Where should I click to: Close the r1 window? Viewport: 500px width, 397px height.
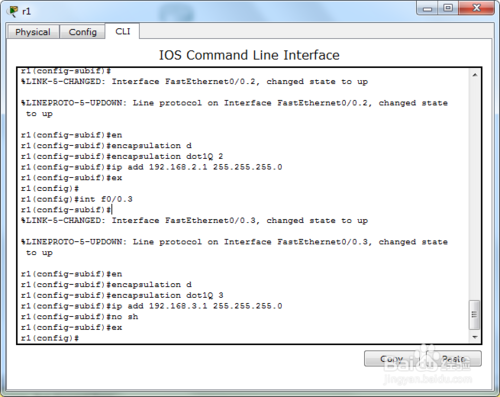476,8
